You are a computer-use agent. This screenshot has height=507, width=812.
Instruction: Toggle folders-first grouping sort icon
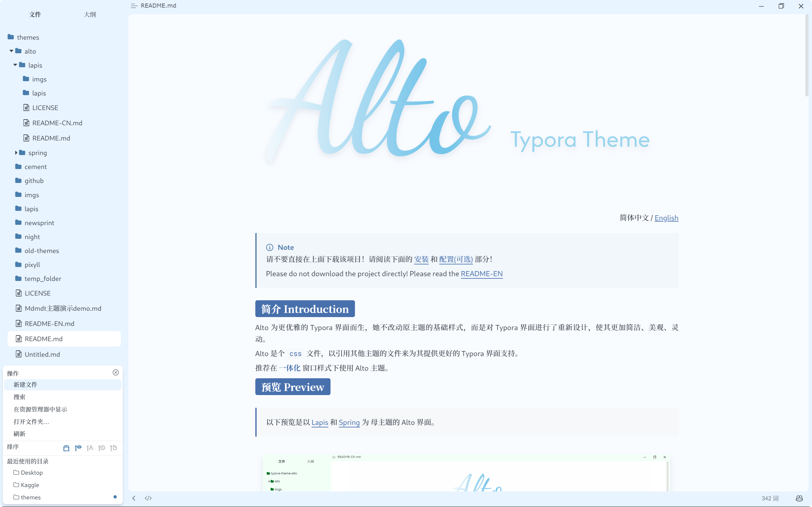pyautogui.click(x=66, y=448)
